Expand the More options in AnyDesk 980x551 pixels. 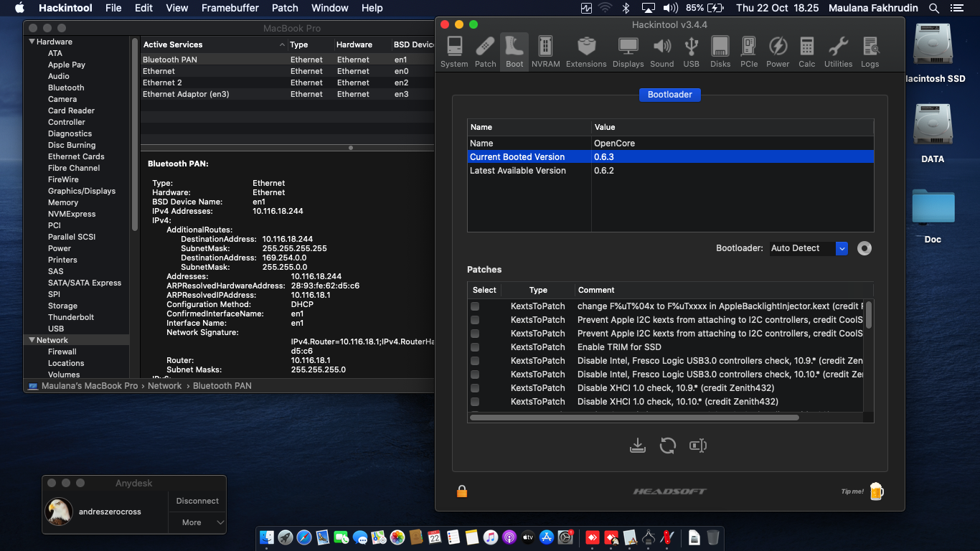click(x=197, y=522)
